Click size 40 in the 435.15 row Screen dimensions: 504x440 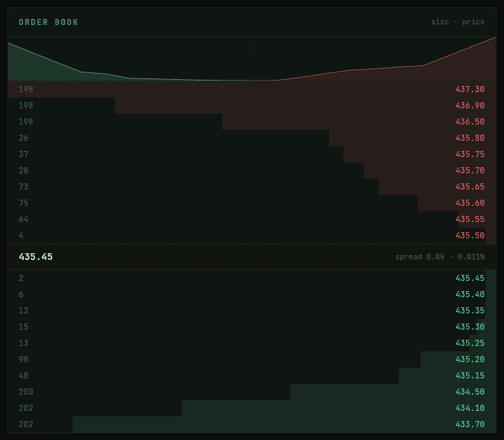(x=24, y=376)
